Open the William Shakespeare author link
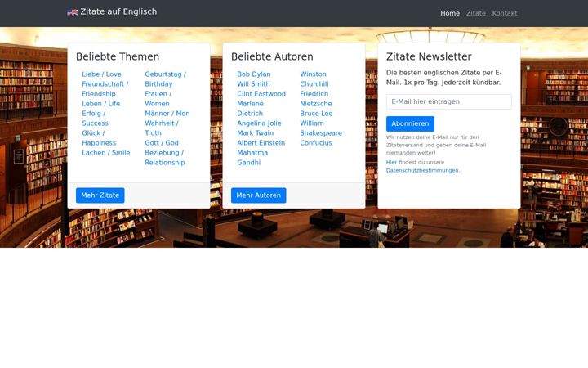 pos(321,128)
